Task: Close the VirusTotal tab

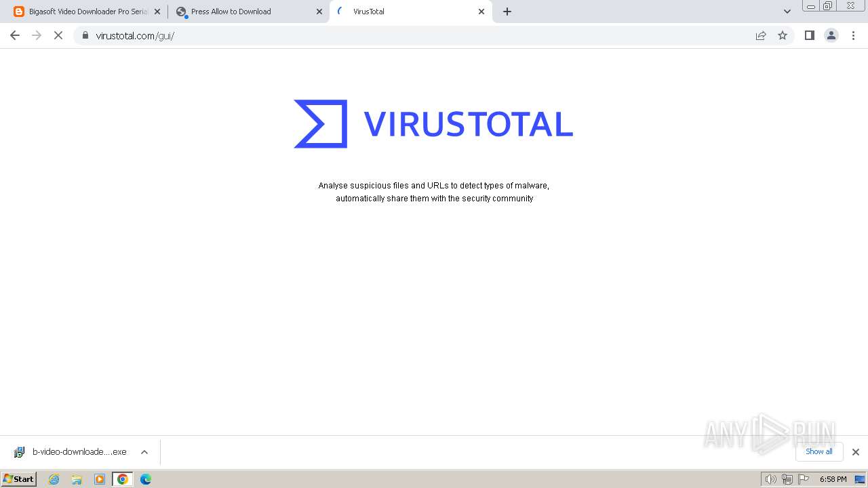Action: click(481, 12)
